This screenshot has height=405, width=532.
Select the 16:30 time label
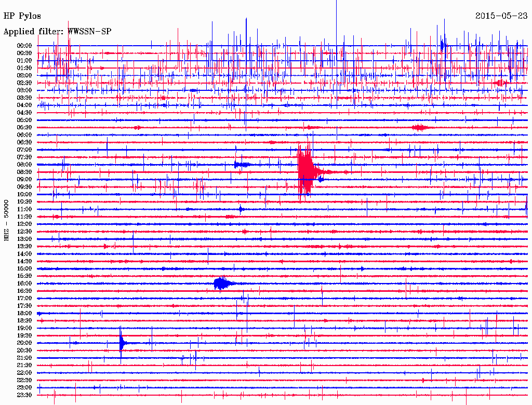pyautogui.click(x=24, y=291)
